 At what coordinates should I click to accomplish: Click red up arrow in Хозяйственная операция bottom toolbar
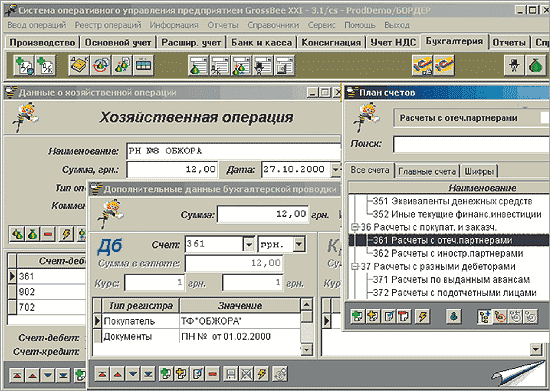click(x=32, y=376)
